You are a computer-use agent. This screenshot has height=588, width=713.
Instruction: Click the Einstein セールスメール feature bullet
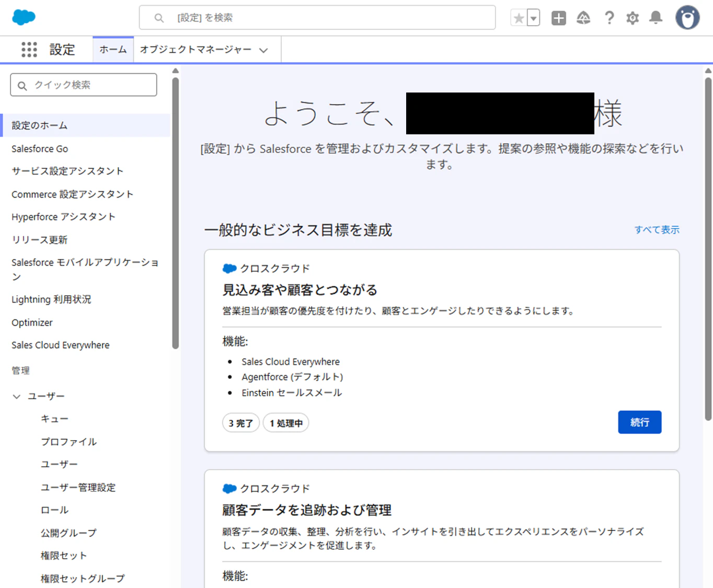click(292, 393)
